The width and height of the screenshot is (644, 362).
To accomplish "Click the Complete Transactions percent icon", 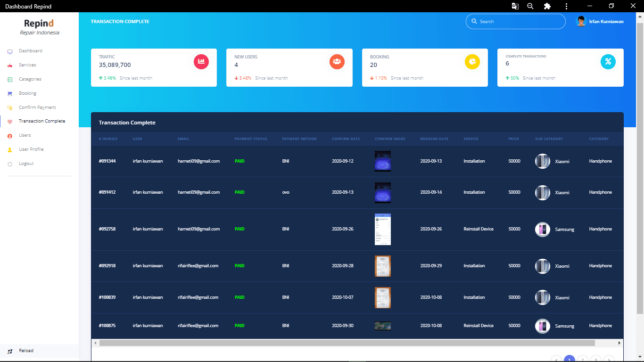I will pos(608,62).
